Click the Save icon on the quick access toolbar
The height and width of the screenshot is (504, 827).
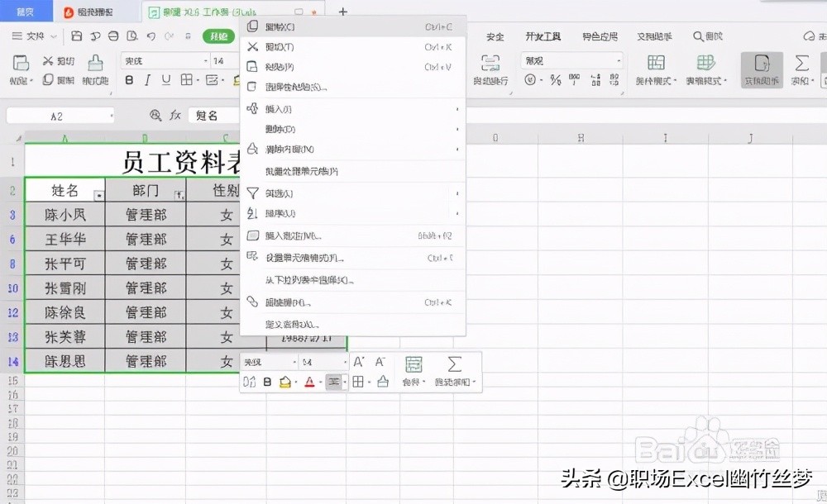click(77, 35)
